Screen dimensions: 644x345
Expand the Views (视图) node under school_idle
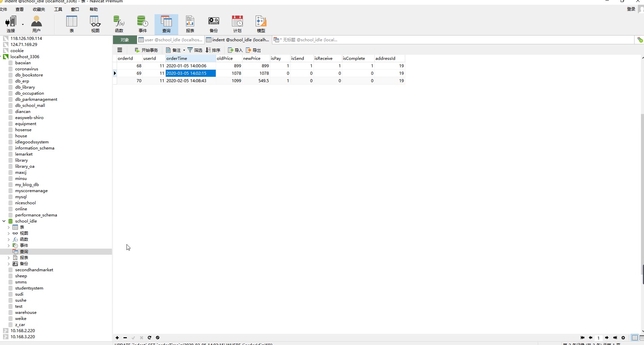(9, 233)
